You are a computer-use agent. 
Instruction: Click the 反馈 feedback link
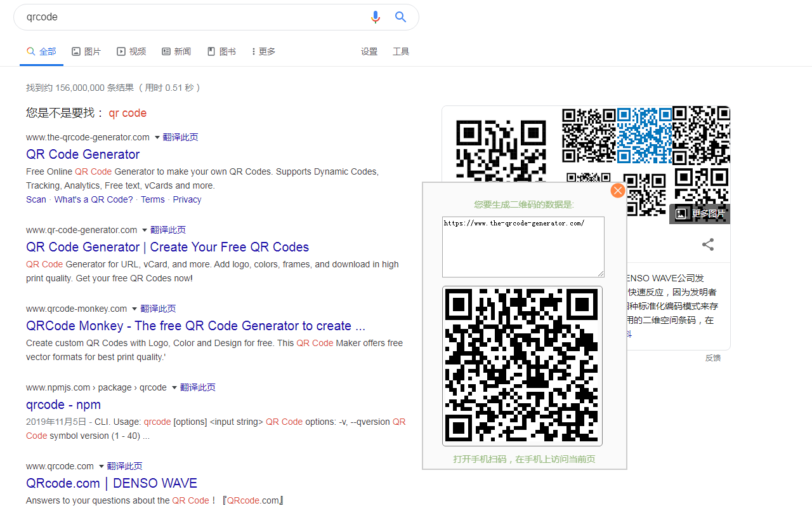coord(713,358)
